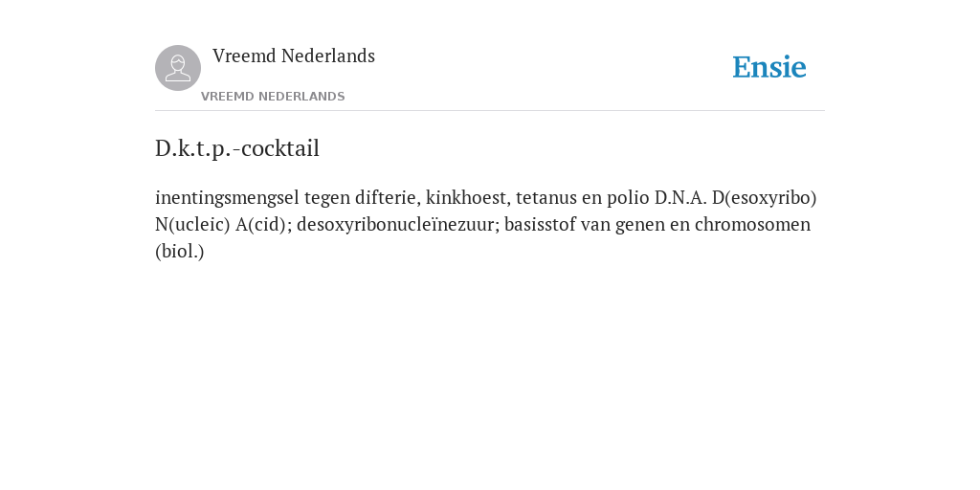Click the word kinkhoest in the definition

tap(466, 197)
